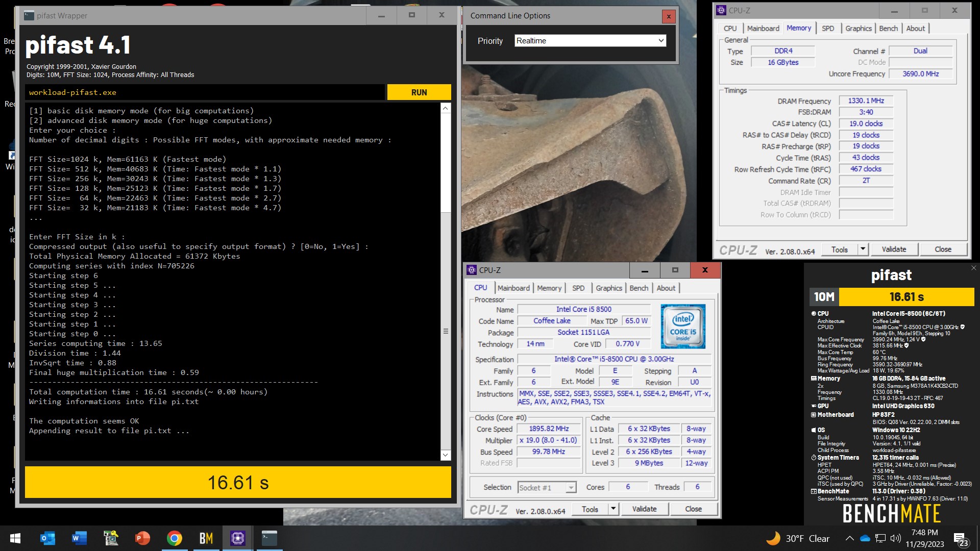Open the Priority dropdown set to Realtime
Viewport: 980px width, 551px height.
[x=590, y=41]
